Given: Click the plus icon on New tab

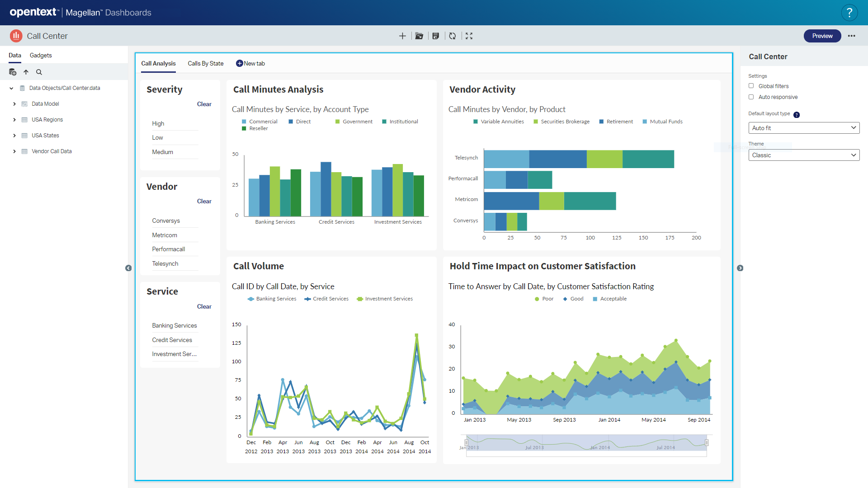Looking at the screenshot, I should coord(239,63).
